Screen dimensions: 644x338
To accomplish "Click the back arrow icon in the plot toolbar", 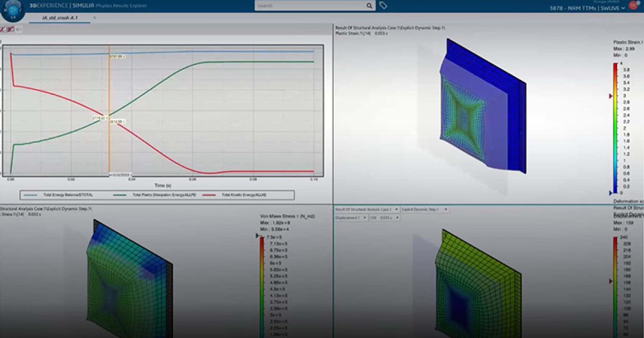I will pos(19,30).
